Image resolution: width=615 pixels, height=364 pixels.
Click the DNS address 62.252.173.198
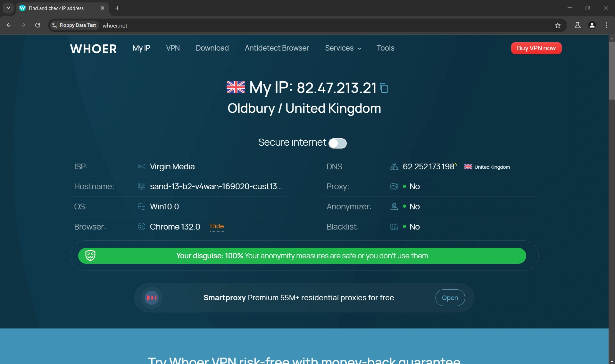(x=428, y=166)
